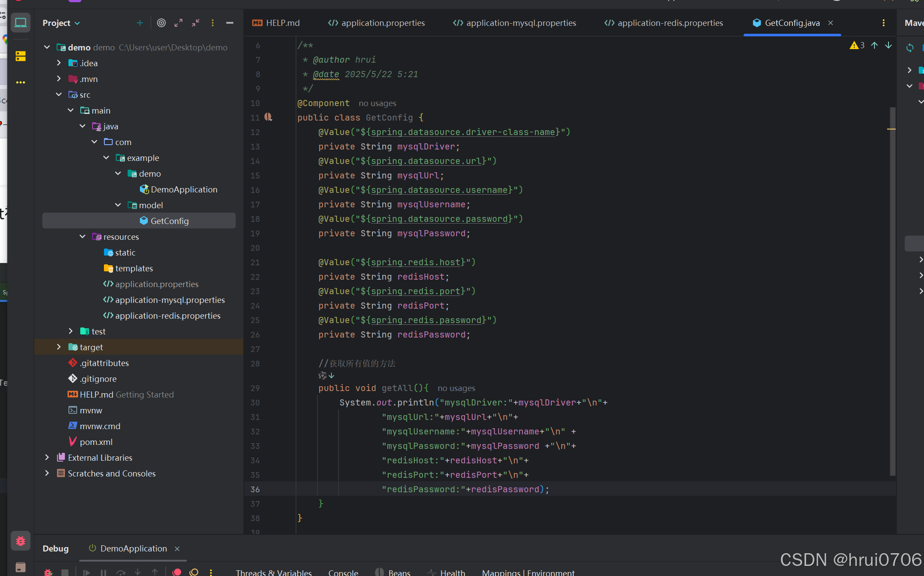924x576 pixels.
Task: Jump to next highlighted error arrow
Action: click(888, 45)
